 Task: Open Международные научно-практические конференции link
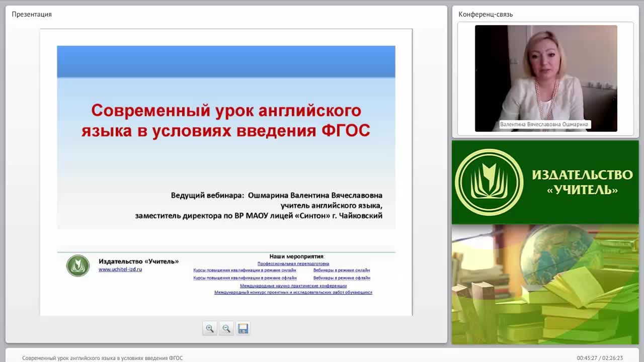[x=293, y=286]
